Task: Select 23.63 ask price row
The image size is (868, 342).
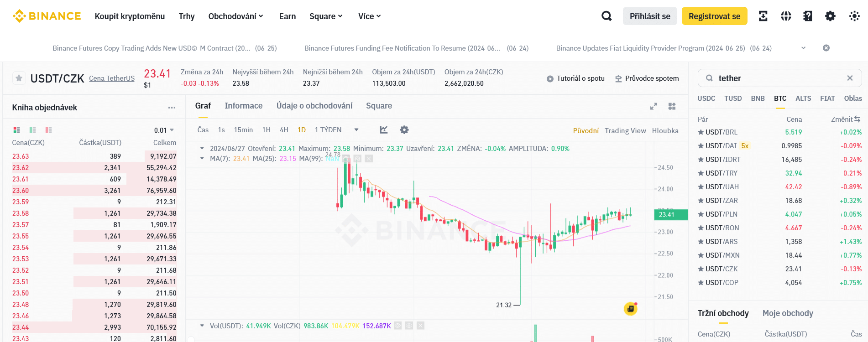Action: tap(94, 156)
